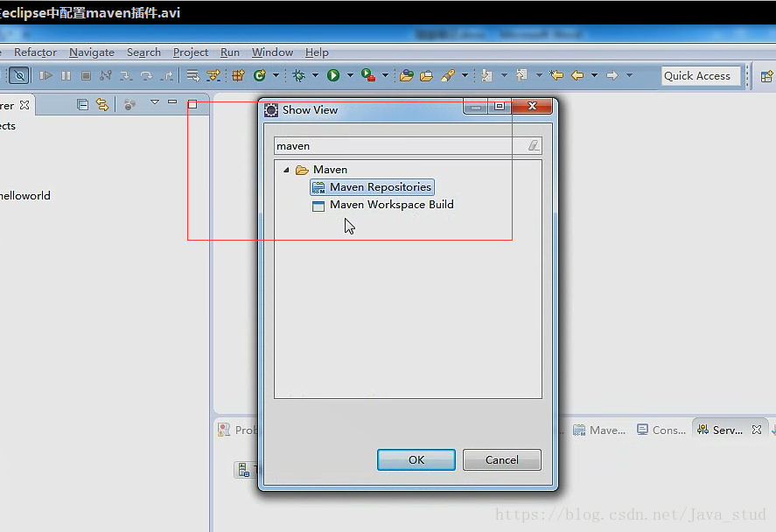Select the helloworld project in Explorer
Viewport: 776px width, 532px height.
click(25, 195)
